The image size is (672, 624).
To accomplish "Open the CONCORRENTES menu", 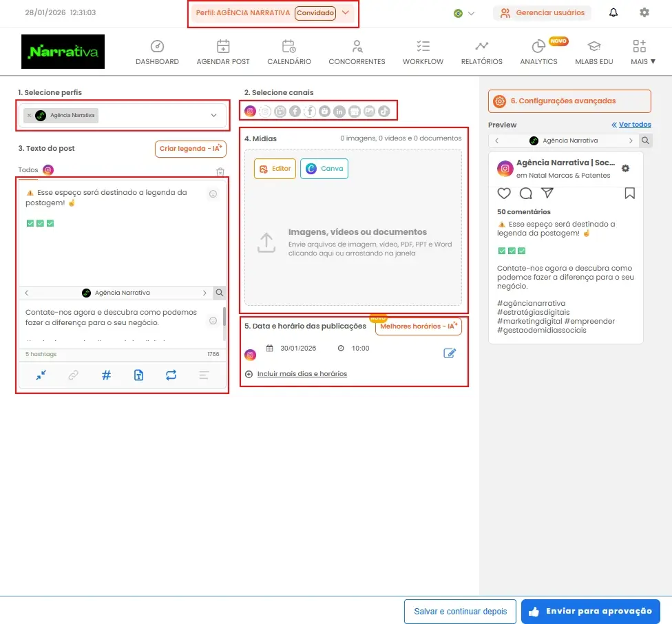I will [x=357, y=52].
